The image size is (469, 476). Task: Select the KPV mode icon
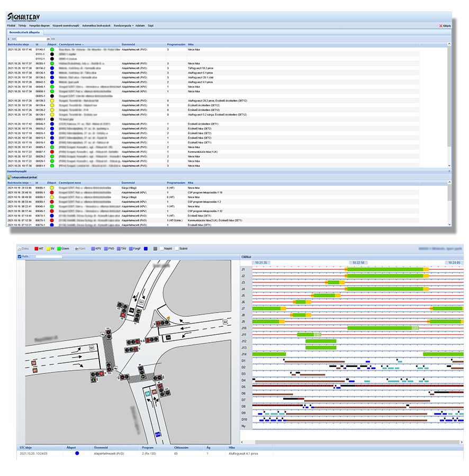(93, 248)
